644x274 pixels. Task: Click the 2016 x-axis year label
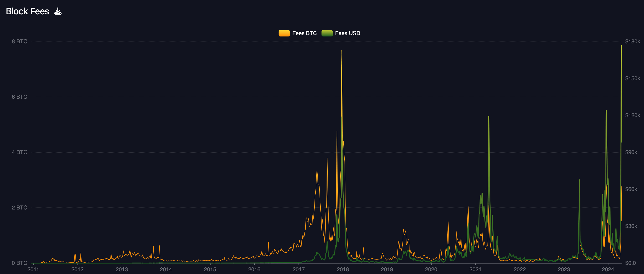click(254, 269)
